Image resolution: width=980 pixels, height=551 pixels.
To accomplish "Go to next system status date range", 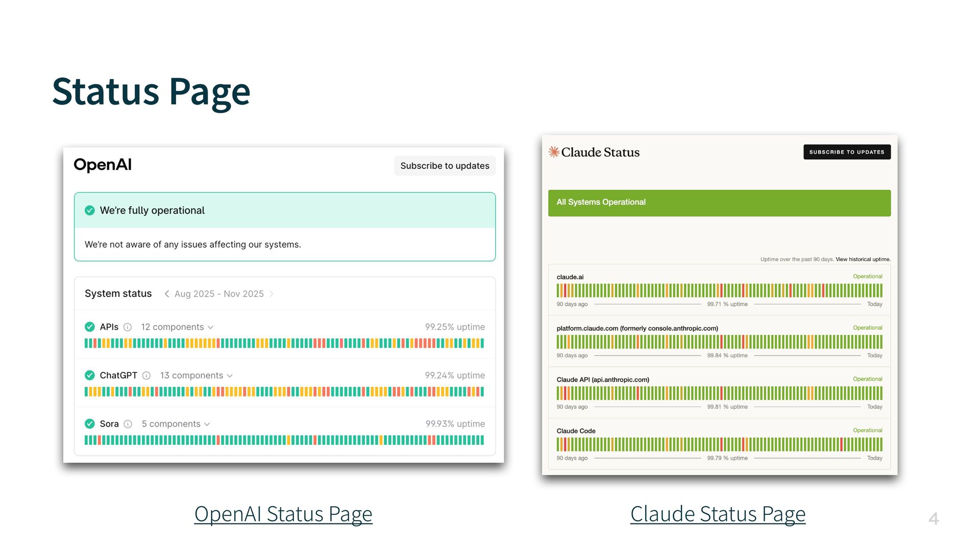I will click(x=272, y=294).
